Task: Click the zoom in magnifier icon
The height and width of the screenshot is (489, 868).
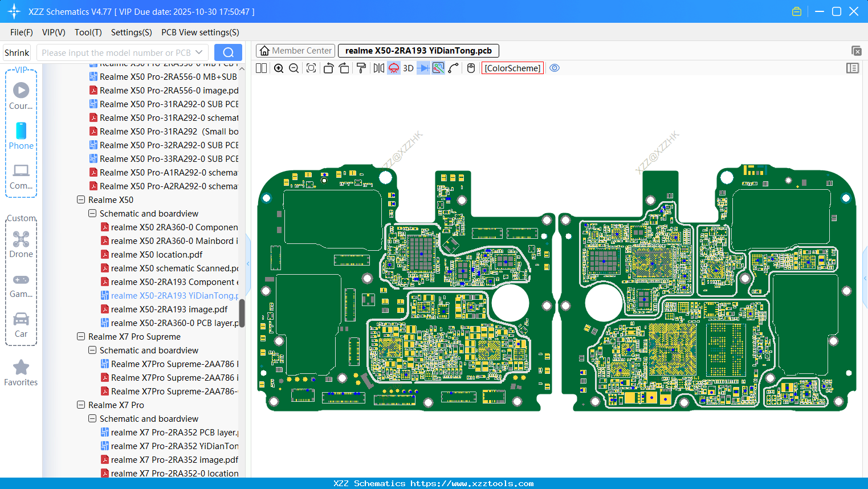Action: [x=279, y=68]
